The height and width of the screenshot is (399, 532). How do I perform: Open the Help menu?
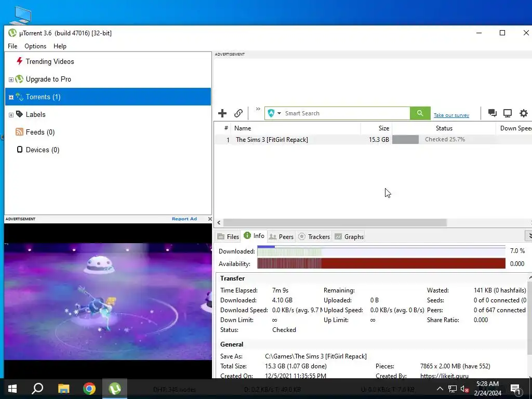60,46
